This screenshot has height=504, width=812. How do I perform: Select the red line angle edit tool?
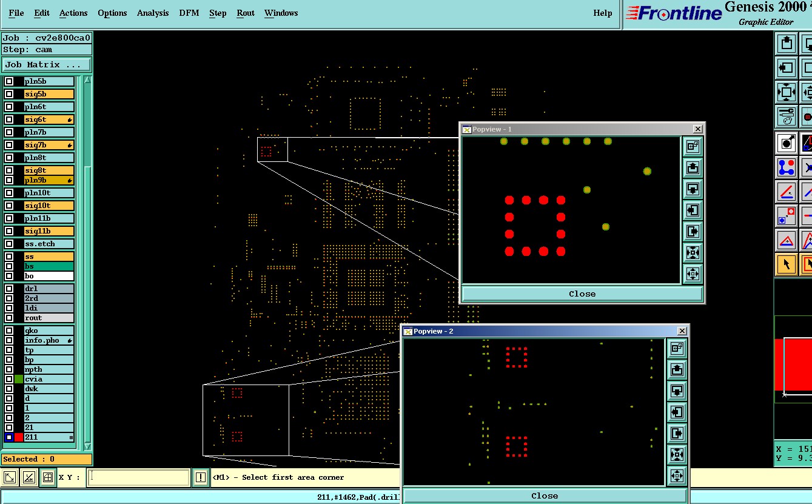click(787, 191)
